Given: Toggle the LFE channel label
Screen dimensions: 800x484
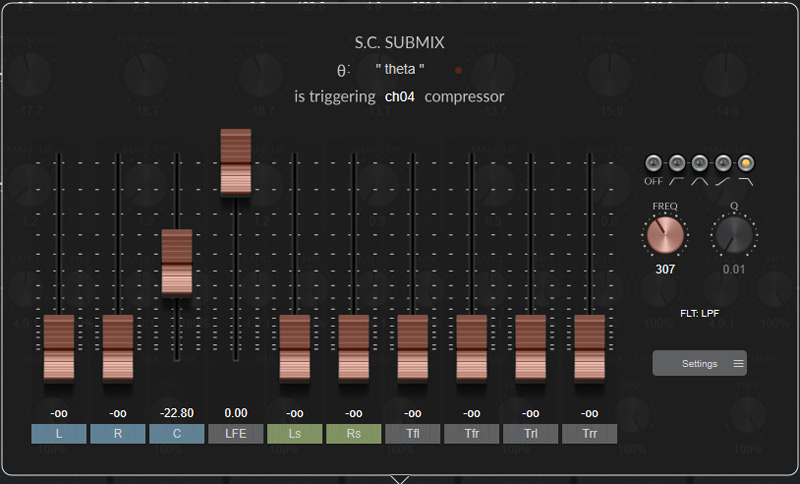Looking at the screenshot, I should 236,434.
